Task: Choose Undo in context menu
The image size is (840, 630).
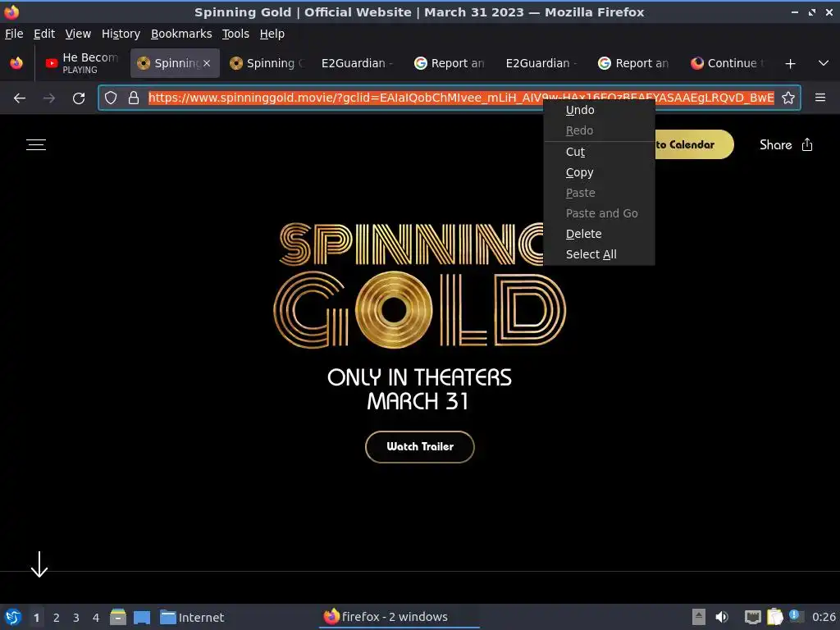Action: (x=599, y=110)
